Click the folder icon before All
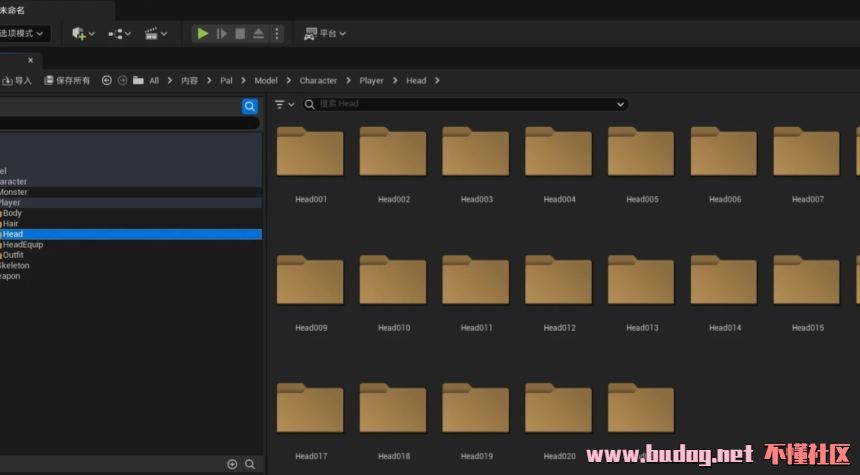Viewport: 860px width, 475px height. (138, 80)
